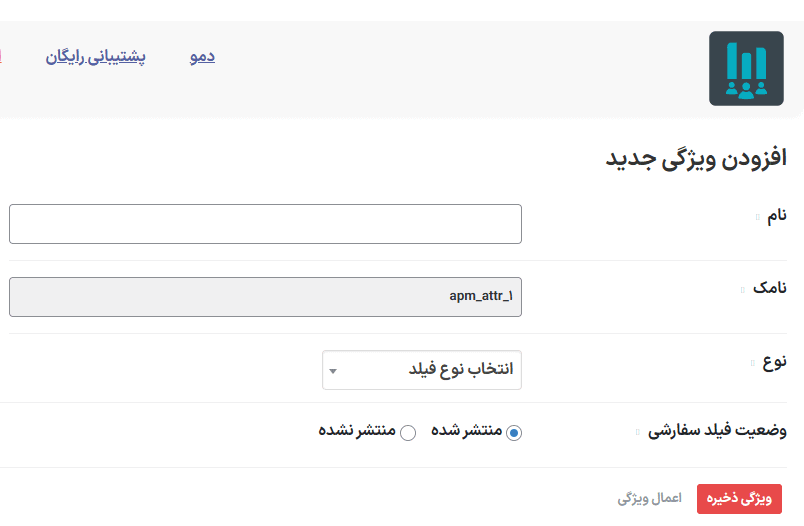Click the help icon beside the نوع label
Image resolution: width=804 pixels, height=526 pixels.
click(x=752, y=363)
